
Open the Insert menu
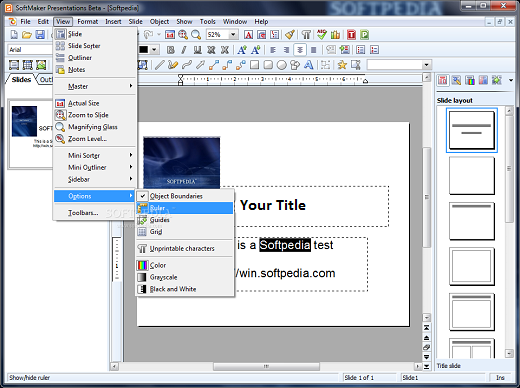pyautogui.click(x=113, y=22)
